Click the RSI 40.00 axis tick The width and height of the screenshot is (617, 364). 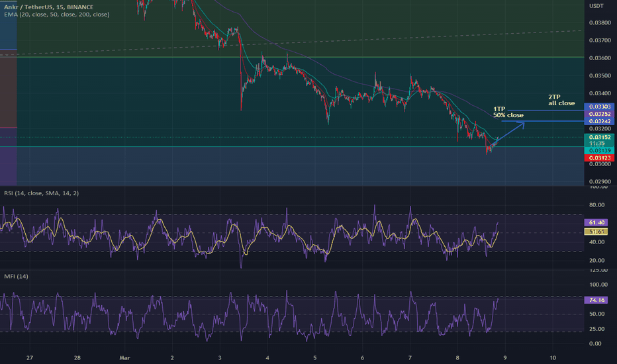point(596,242)
